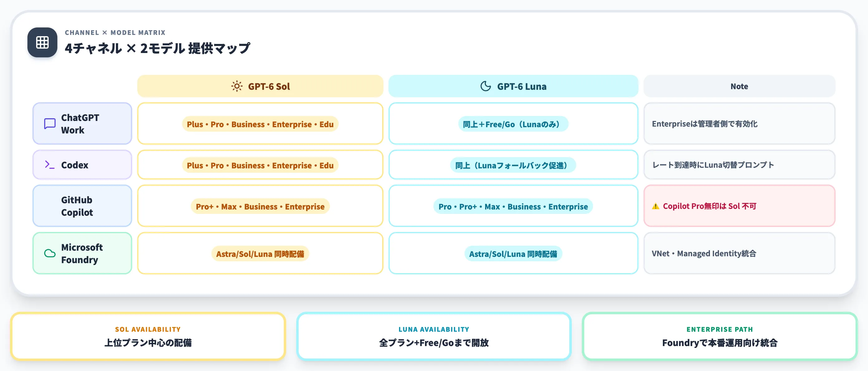Click the ENTERPRISE PATH summary card
868x371 pixels.
(720, 336)
